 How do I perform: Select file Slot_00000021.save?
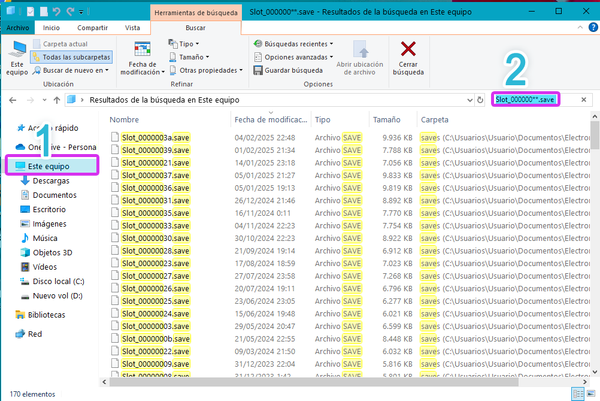coord(155,163)
